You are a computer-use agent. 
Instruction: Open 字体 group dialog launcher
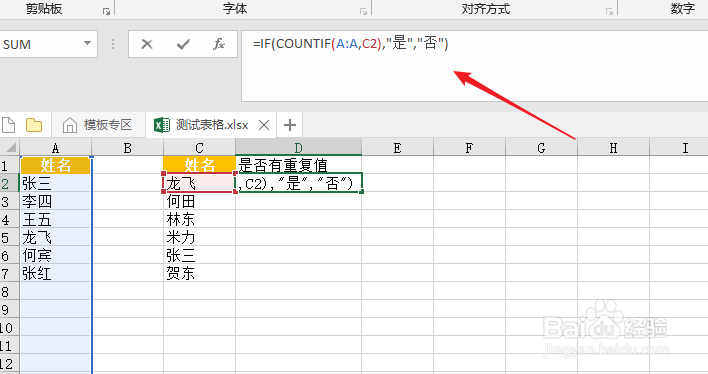363,11
